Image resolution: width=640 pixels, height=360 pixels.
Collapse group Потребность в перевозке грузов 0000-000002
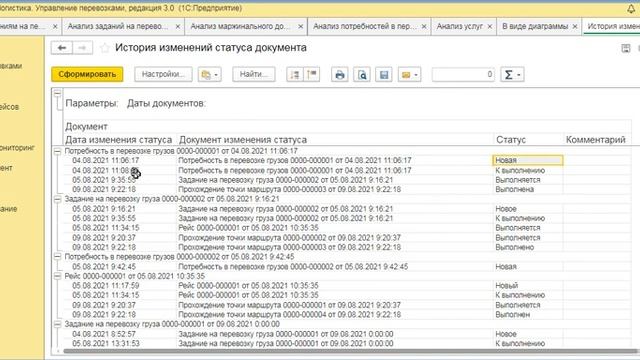pyautogui.click(x=58, y=257)
